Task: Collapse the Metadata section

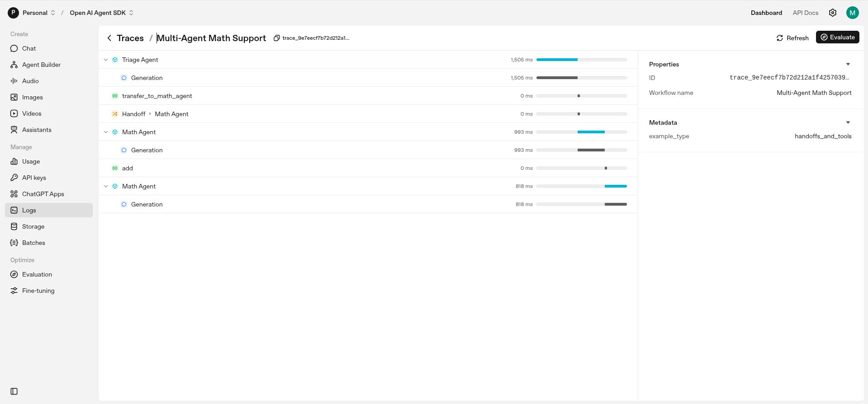Action: tap(848, 122)
